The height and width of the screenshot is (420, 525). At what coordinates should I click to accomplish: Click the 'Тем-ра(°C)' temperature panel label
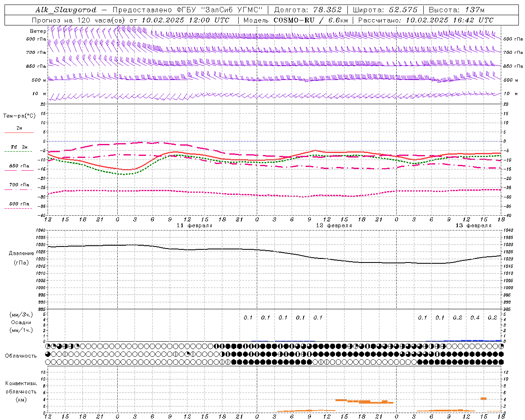coord(19,116)
